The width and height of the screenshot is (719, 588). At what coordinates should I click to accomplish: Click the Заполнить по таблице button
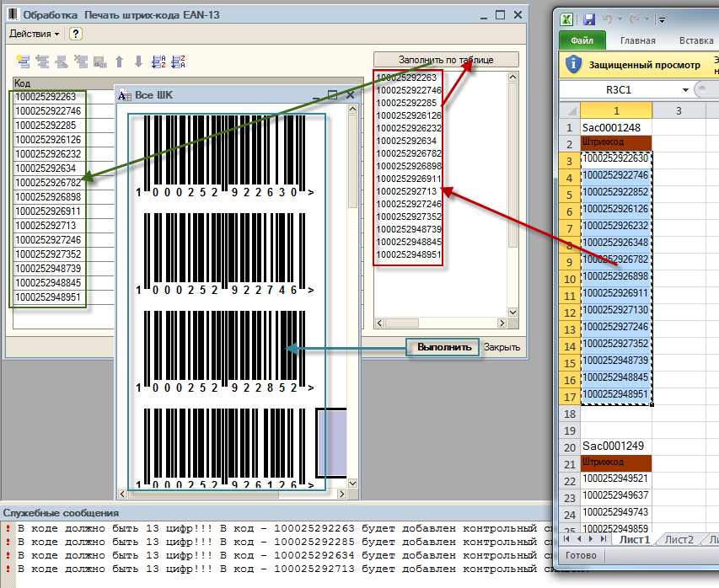(x=446, y=60)
